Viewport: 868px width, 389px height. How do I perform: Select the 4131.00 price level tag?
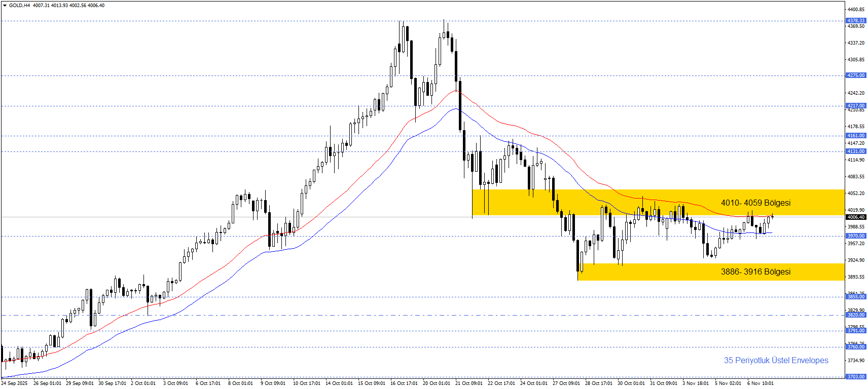(x=856, y=151)
